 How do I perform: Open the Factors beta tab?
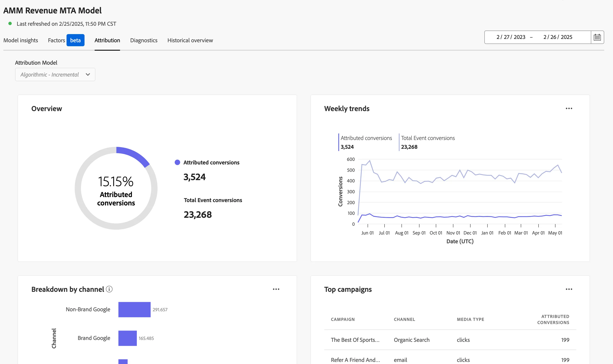[x=66, y=40]
